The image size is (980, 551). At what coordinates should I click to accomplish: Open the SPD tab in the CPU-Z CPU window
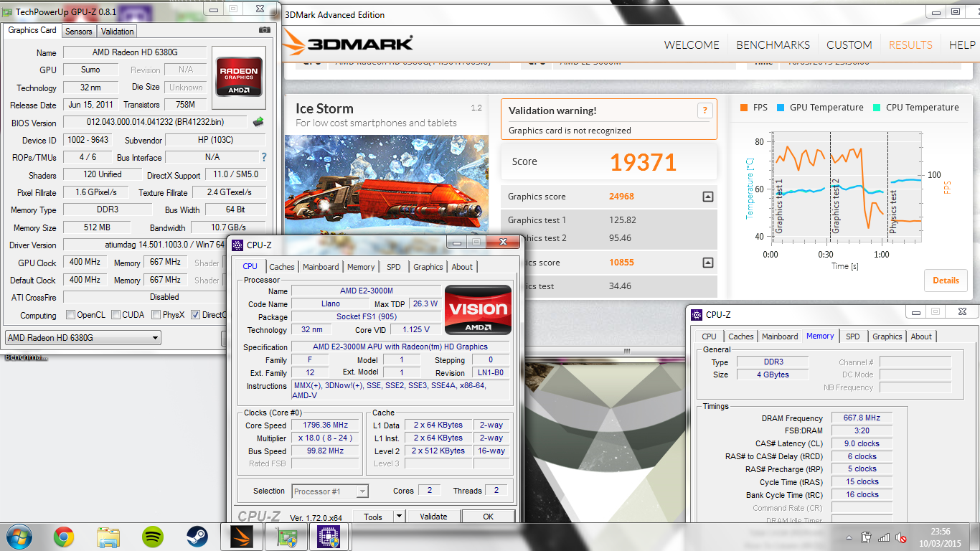[x=394, y=267]
